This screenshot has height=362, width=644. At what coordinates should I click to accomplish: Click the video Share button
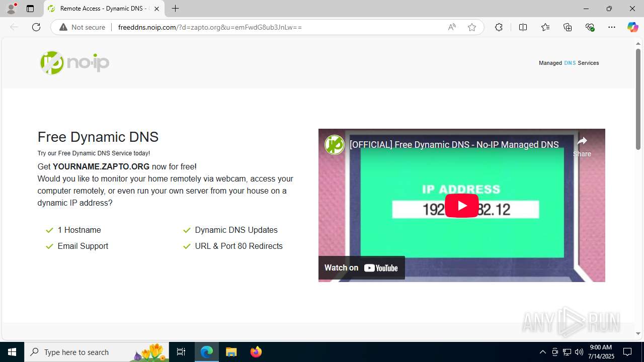click(x=582, y=146)
